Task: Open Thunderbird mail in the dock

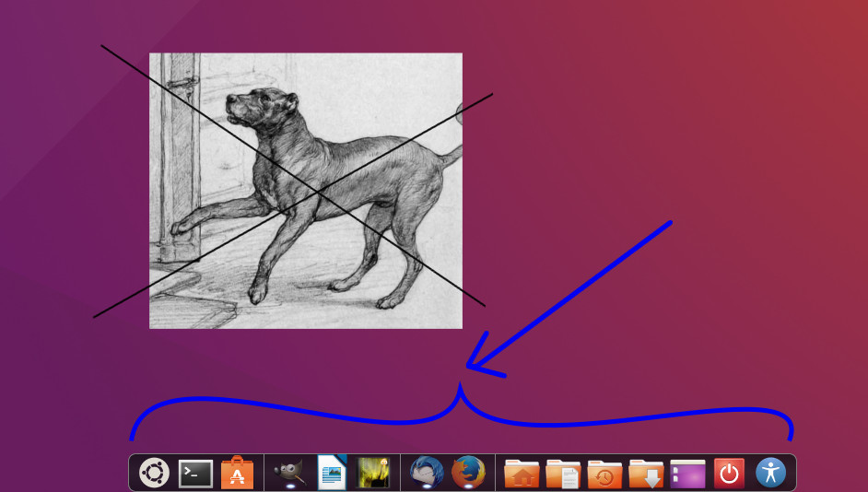Action: pyautogui.click(x=427, y=472)
